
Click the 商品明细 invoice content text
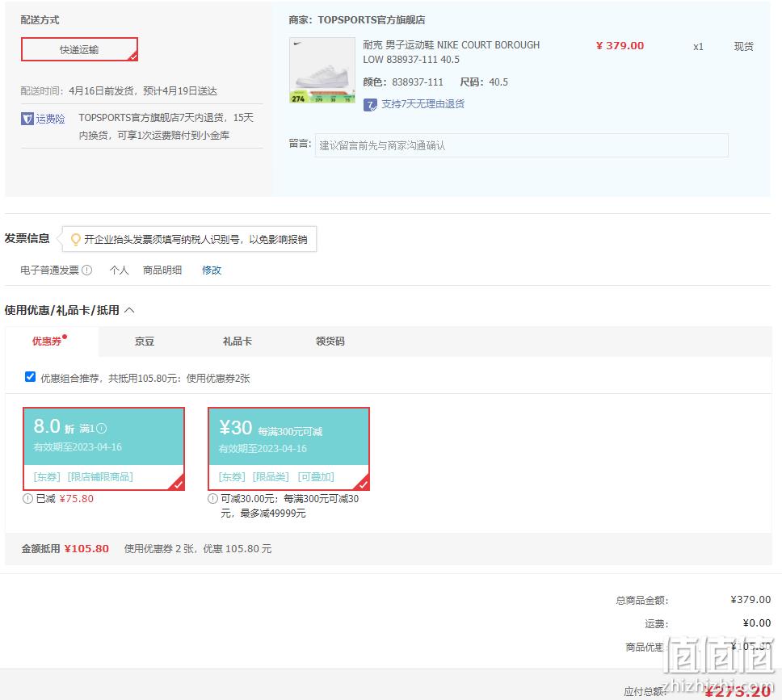point(162,270)
